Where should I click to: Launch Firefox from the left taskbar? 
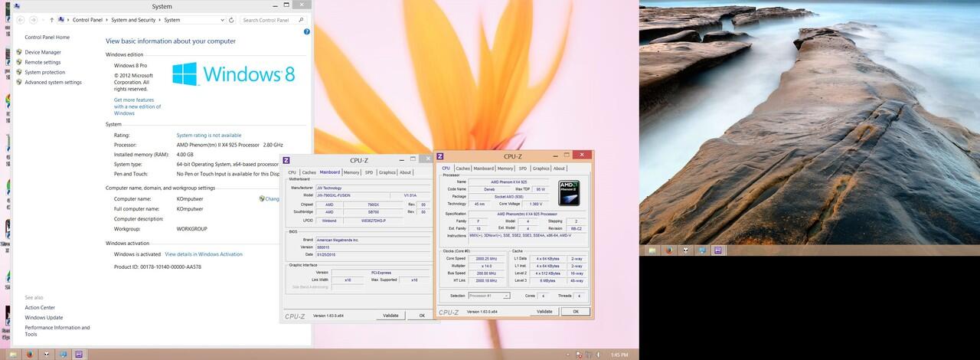pos(29,355)
